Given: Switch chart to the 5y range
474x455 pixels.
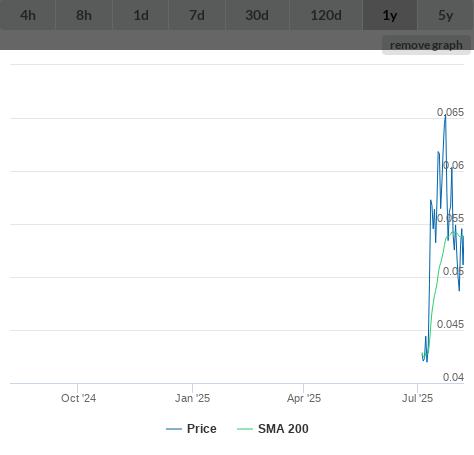Looking at the screenshot, I should 446,15.
